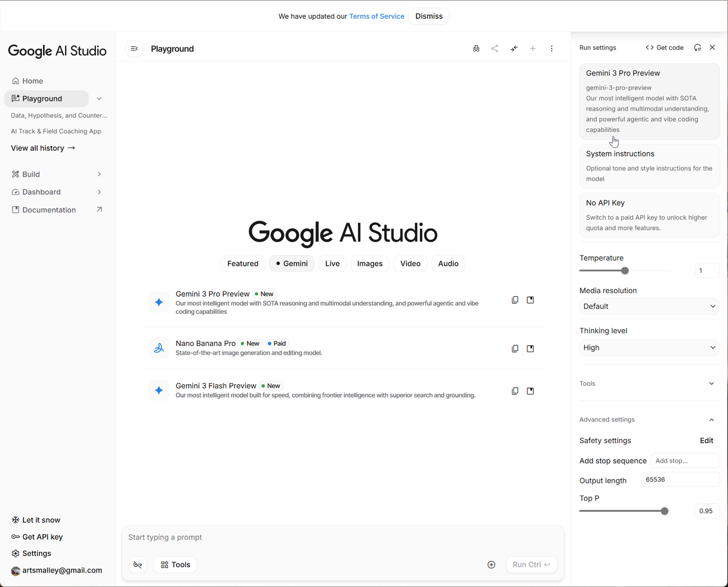Click the share prompt icon

click(495, 49)
